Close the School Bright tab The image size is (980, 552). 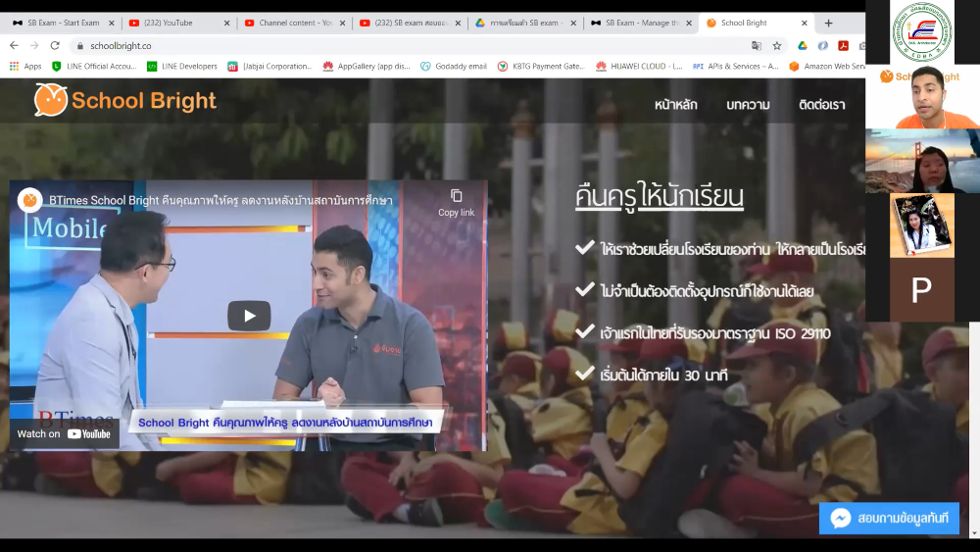(x=805, y=24)
